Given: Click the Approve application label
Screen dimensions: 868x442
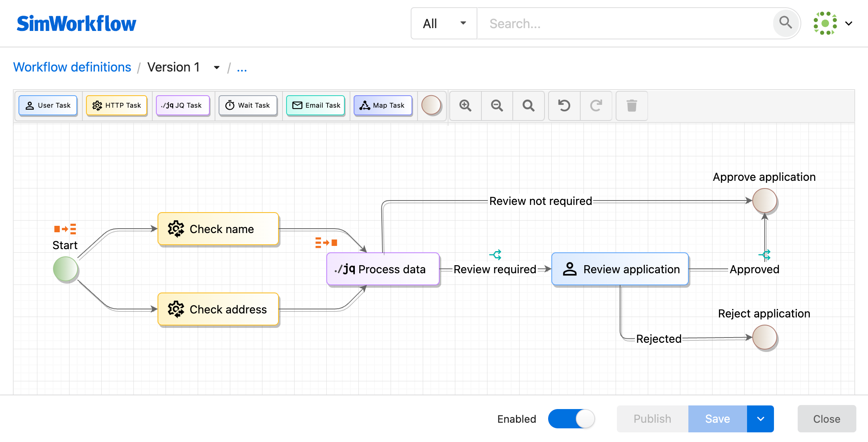Looking at the screenshot, I should coord(764,177).
